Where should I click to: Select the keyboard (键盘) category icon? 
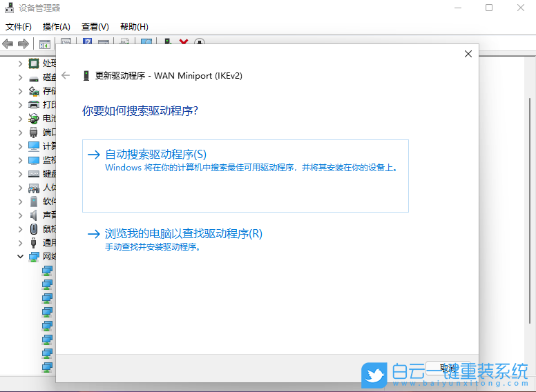click(34, 174)
